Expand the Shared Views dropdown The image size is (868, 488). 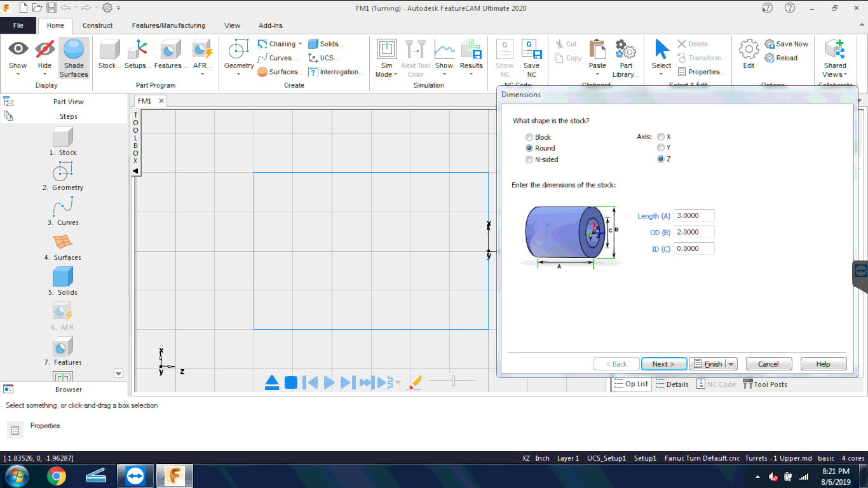click(x=845, y=74)
